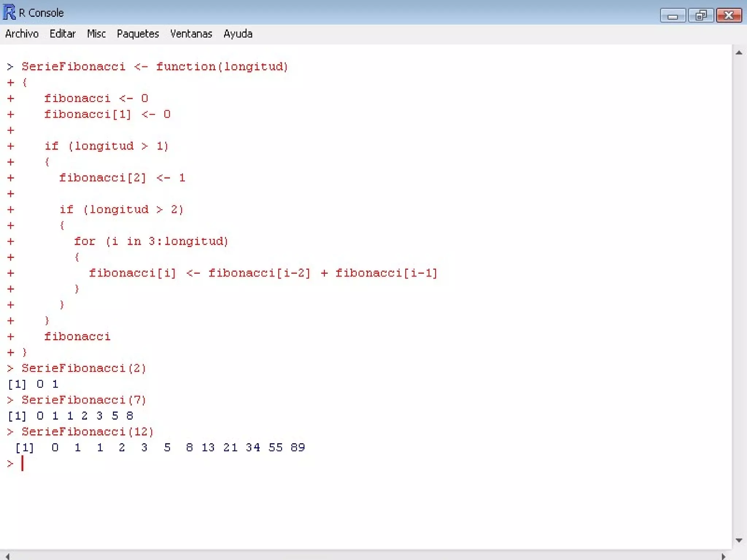Click the function(longitud) text in first line

pos(222,66)
